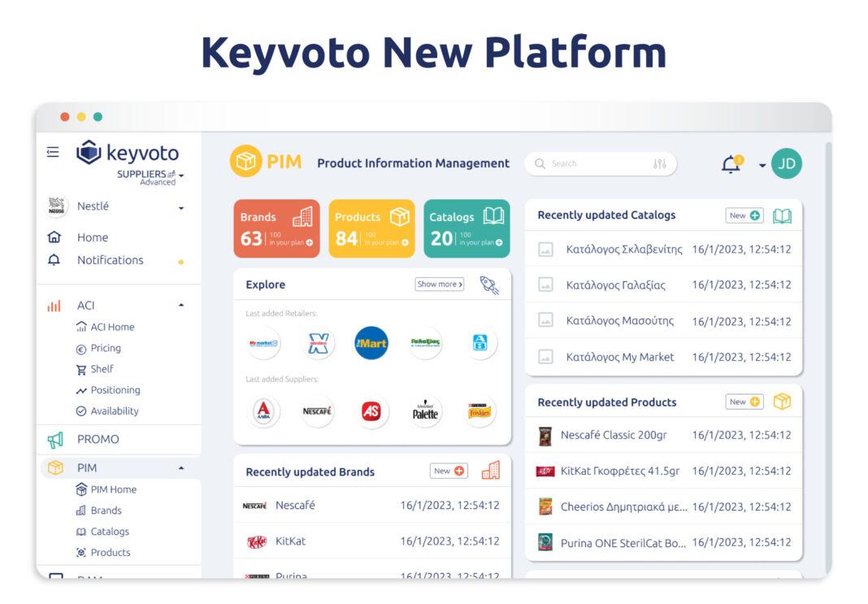This screenshot has height=604, width=868.
Task: Open the notification bell in header
Action: coord(731,164)
